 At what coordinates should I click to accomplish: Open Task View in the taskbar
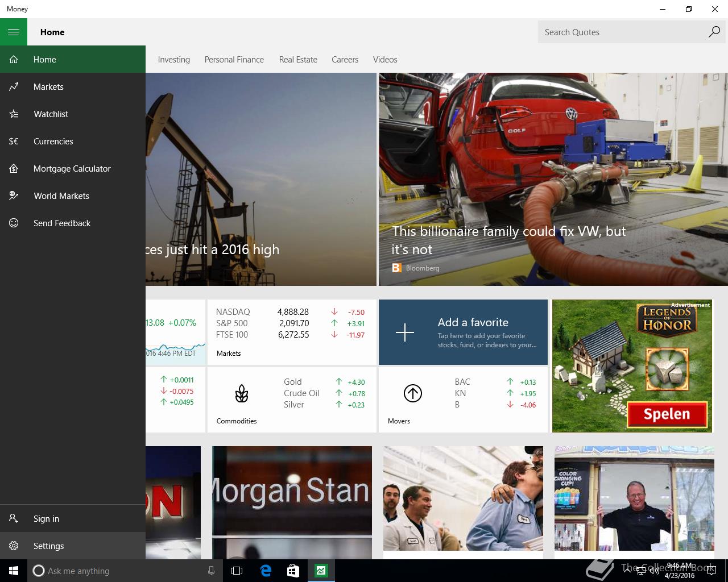(x=237, y=571)
